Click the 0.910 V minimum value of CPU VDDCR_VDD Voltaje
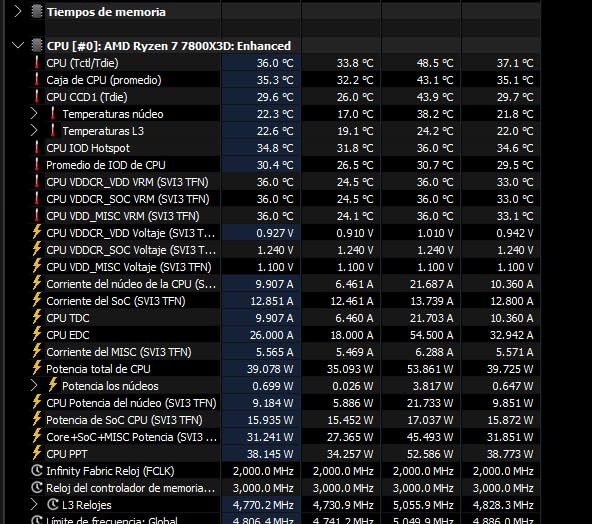Viewport: 592px width, 524px height. click(355, 233)
